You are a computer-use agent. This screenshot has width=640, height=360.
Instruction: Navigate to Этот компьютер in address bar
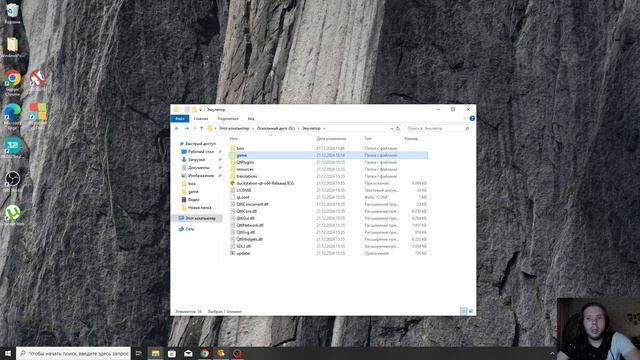tap(234, 128)
